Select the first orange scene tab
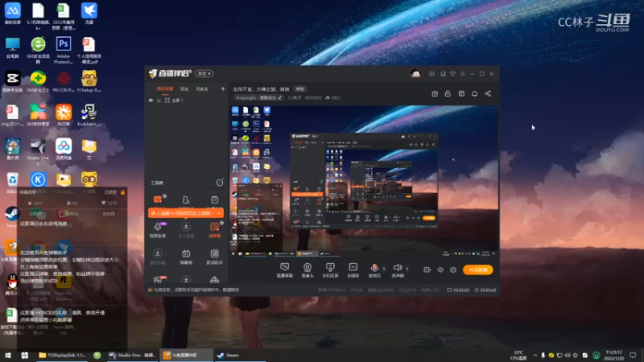Viewport: 644px width, 362px height. point(165,88)
